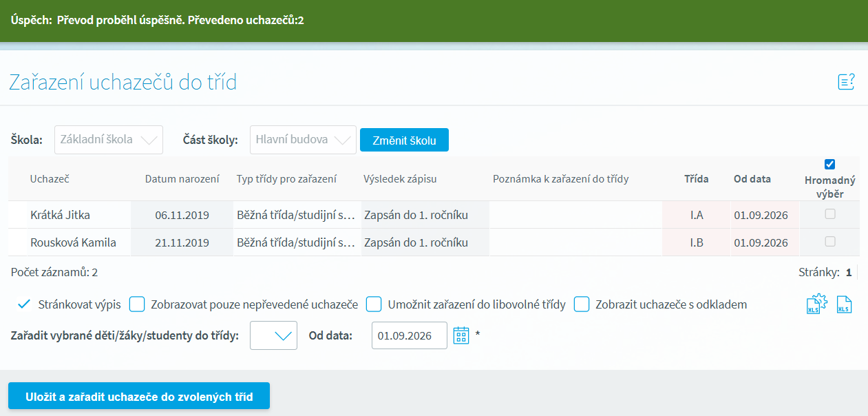The width and height of the screenshot is (868, 416).
Task: Open the Škola dropdown
Action: tap(109, 140)
